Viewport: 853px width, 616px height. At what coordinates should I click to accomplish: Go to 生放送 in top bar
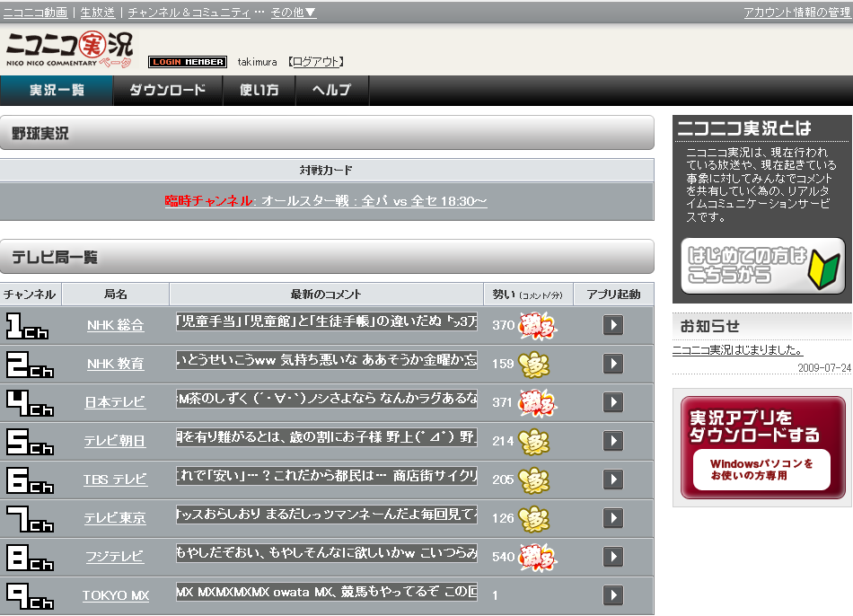97,13
